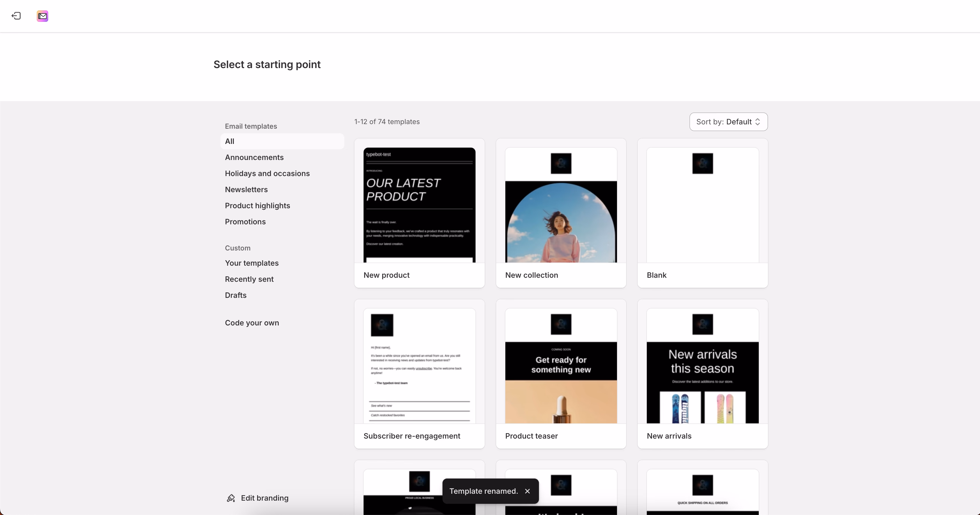
Task: Click the 'Product teaser' card title
Action: pos(531,436)
